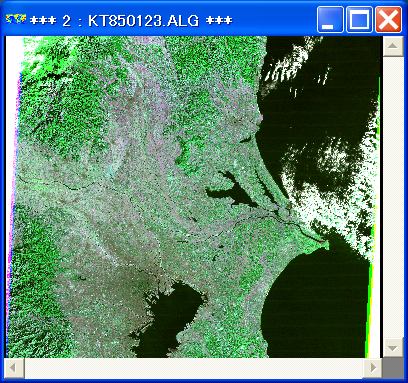The image size is (408, 383).
Task: Minimize the KT850123.ALG window
Action: point(330,20)
